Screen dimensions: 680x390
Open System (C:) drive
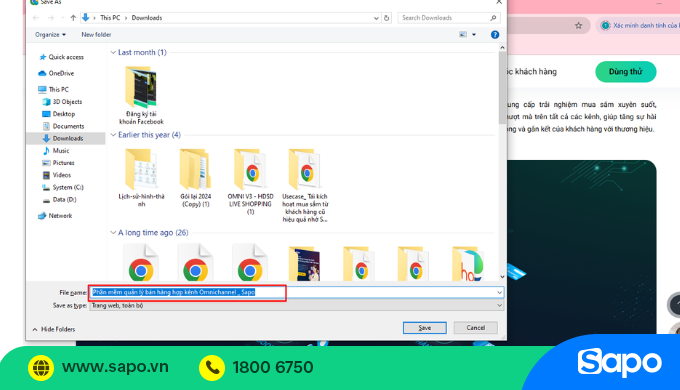63,187
